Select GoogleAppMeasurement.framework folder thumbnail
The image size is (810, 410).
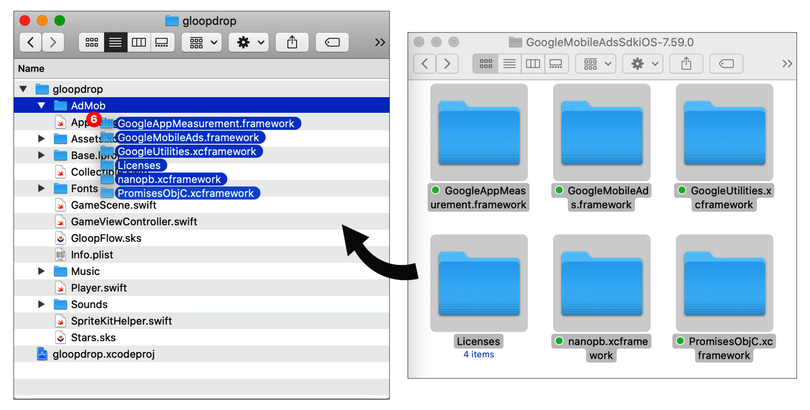(x=479, y=132)
